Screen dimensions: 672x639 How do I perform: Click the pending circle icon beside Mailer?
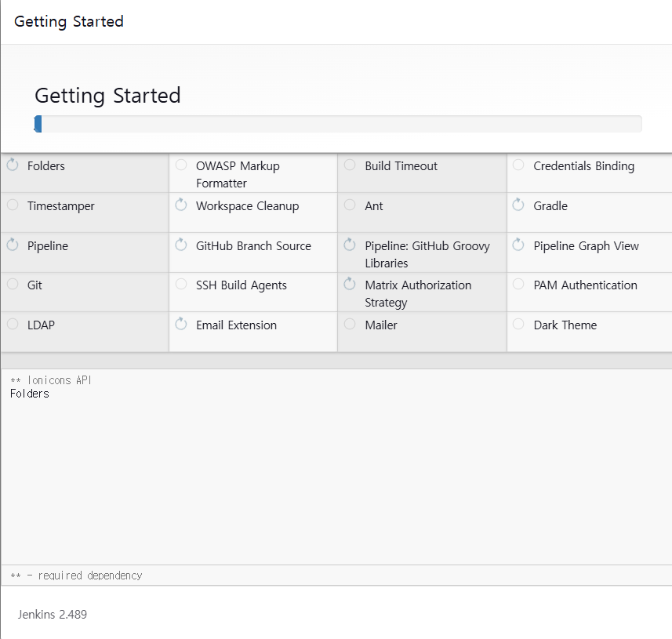pos(350,324)
